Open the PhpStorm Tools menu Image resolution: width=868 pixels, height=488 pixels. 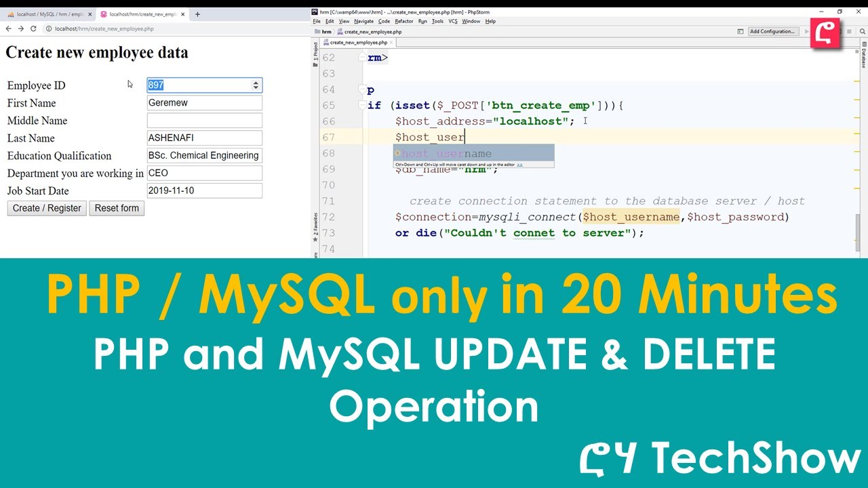pyautogui.click(x=437, y=21)
